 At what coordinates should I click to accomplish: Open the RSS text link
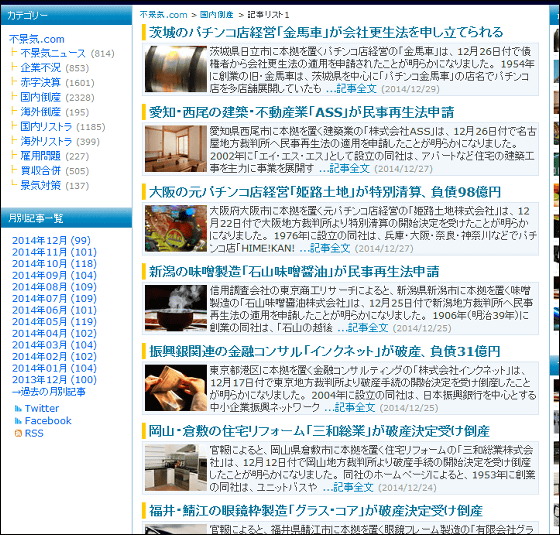(34, 433)
